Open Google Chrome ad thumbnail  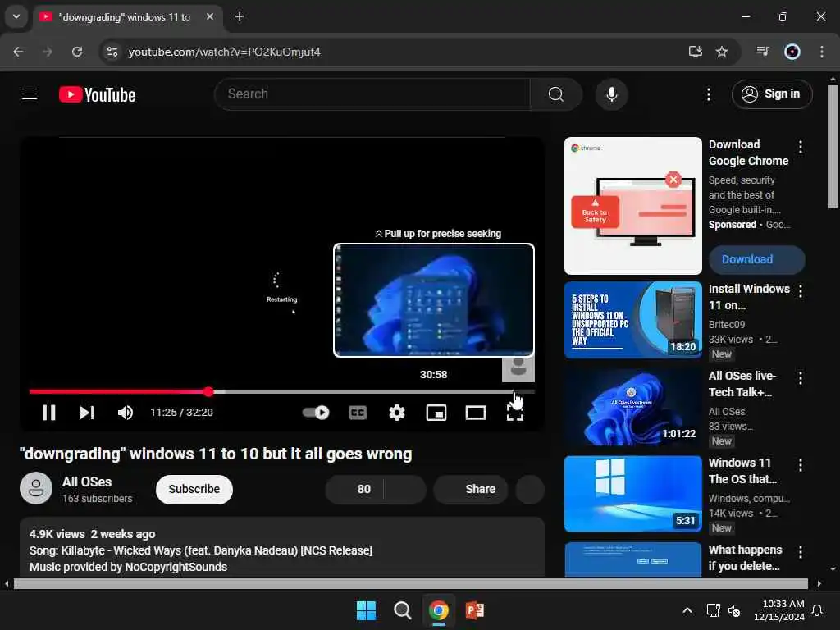tap(632, 206)
